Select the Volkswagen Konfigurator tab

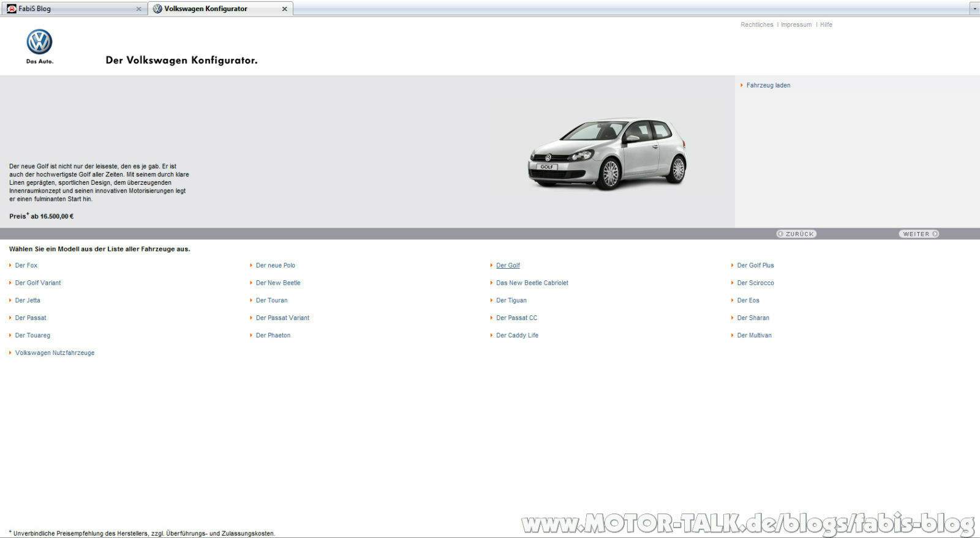coord(220,9)
